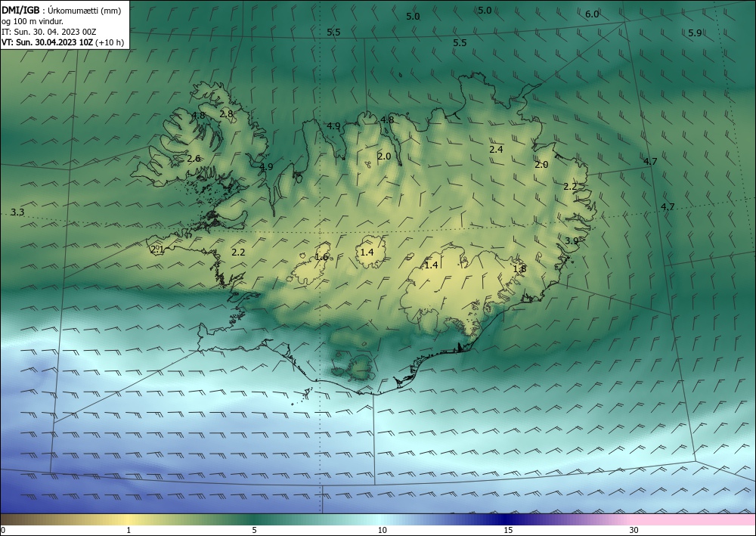The width and height of the screenshot is (756, 536).
Task: Click the 1.4 value on Vatnajökull glacier
Action: point(431,265)
